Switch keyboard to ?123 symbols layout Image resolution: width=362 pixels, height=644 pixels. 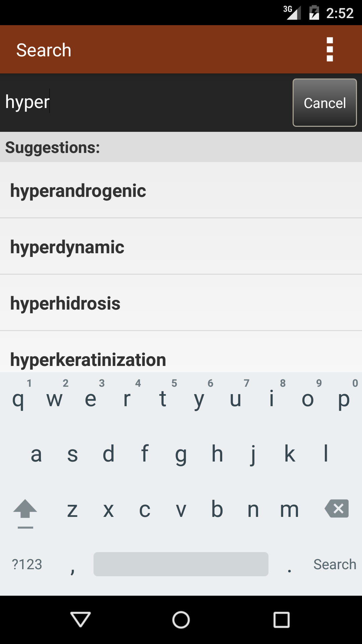(x=27, y=564)
